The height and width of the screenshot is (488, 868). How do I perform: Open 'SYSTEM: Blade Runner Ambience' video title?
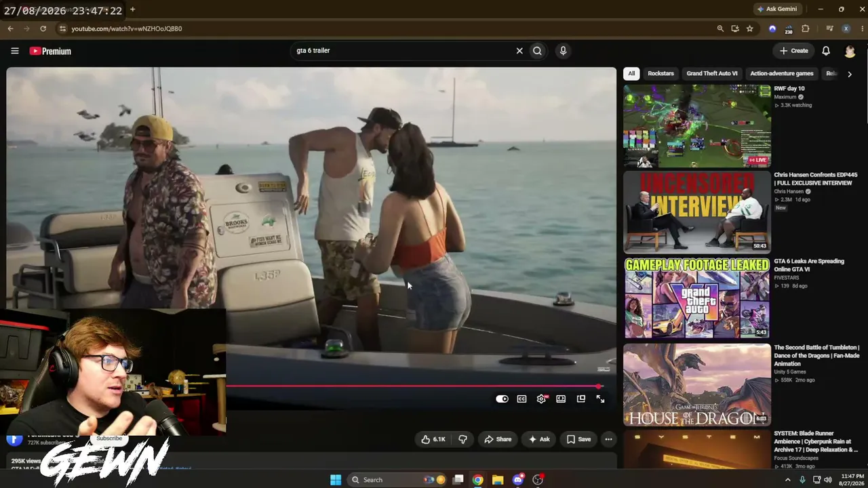click(x=816, y=441)
